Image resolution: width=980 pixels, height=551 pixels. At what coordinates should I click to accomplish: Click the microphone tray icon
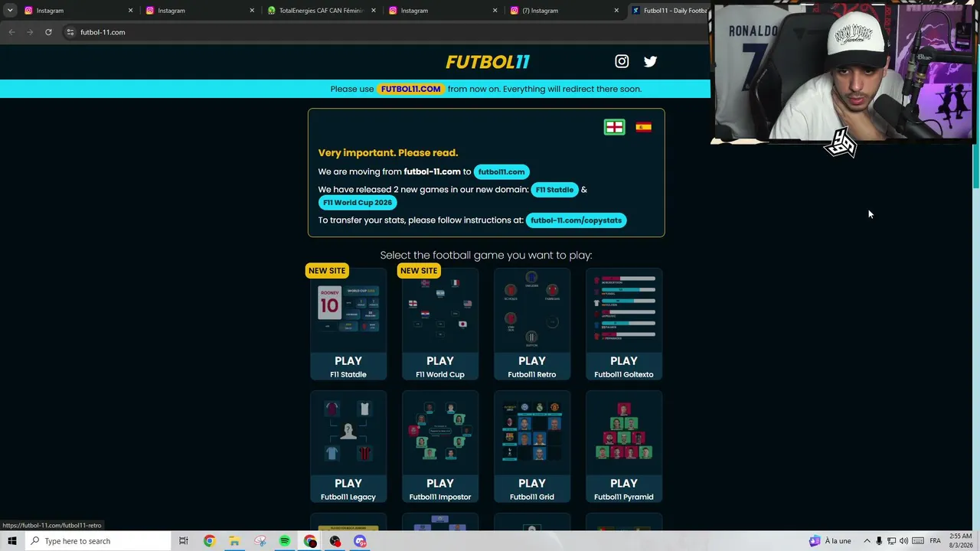[879, 541]
